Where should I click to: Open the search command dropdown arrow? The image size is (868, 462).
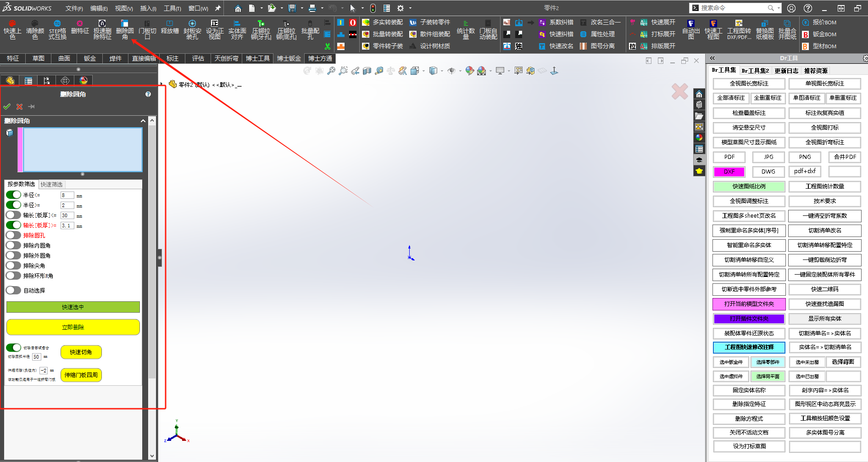coord(779,8)
